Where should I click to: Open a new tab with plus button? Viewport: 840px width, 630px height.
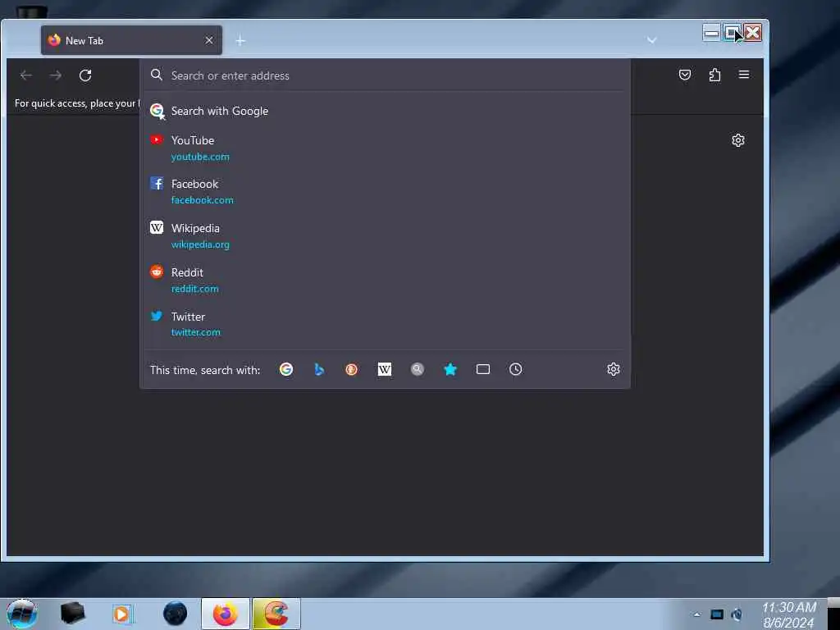pos(240,41)
